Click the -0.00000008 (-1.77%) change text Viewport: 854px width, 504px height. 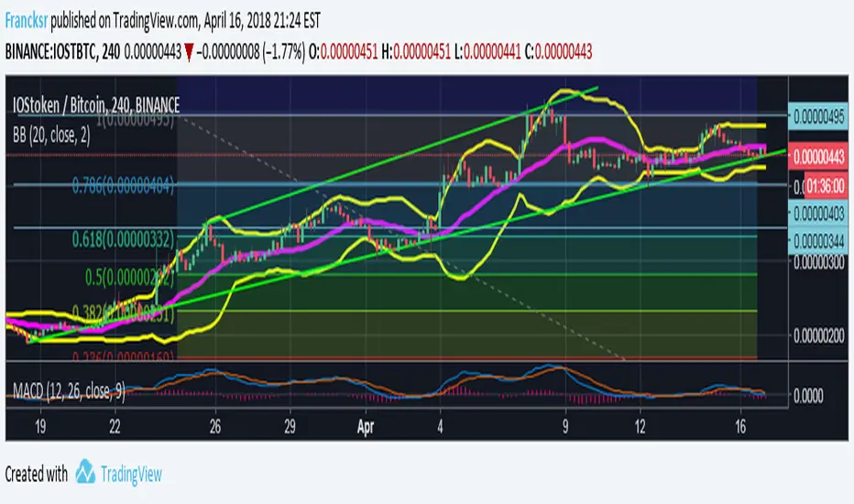point(250,52)
